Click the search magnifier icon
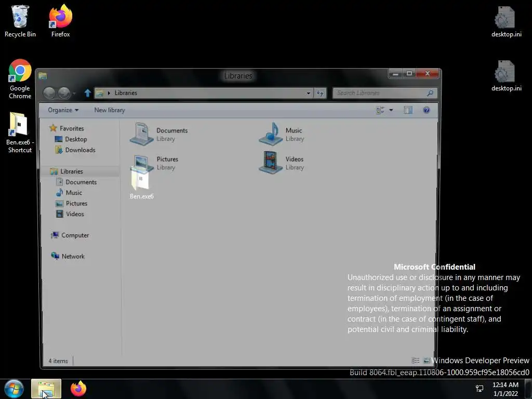The image size is (532, 399). click(x=430, y=92)
